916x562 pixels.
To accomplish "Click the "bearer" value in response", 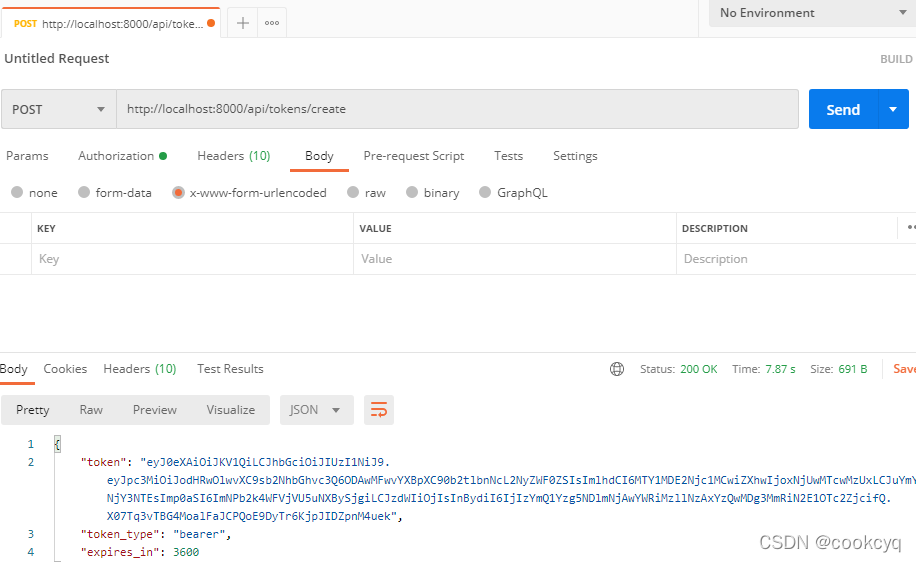I will [199, 534].
